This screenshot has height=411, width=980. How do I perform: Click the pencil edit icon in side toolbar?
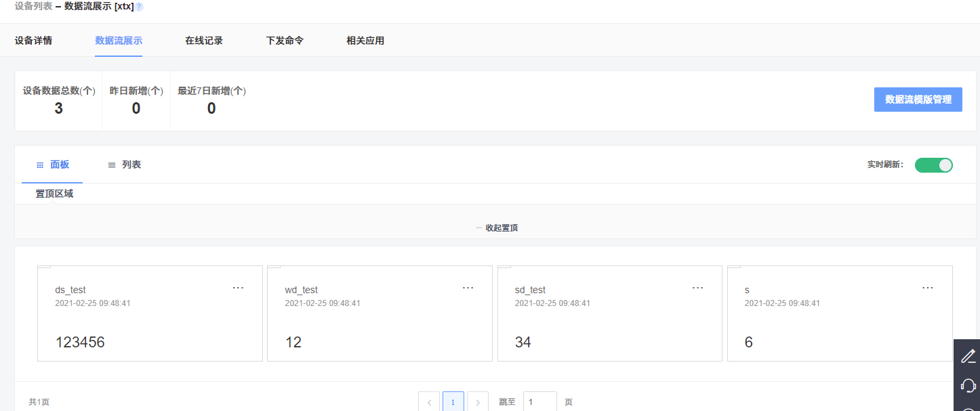968,355
